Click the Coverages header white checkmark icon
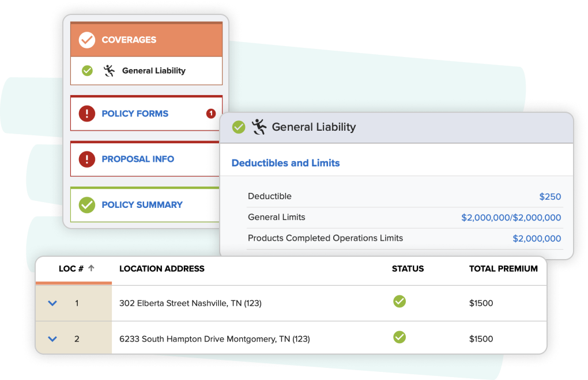Screen dimensions: 588x380 [86, 40]
